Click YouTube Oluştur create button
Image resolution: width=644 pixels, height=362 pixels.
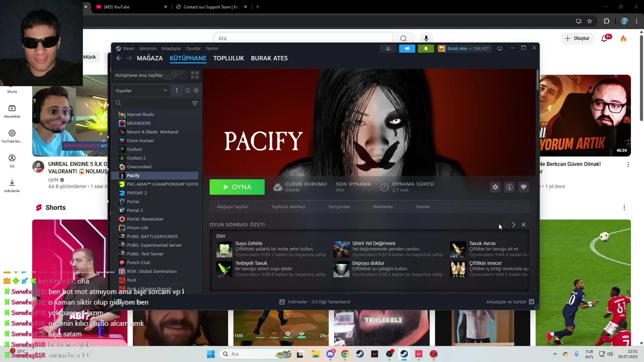pyautogui.click(x=577, y=38)
